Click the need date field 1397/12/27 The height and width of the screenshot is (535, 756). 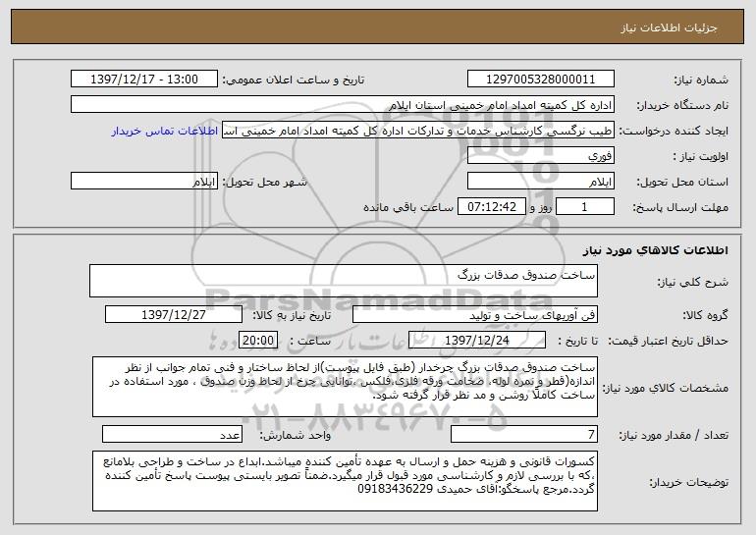pyautogui.click(x=174, y=315)
